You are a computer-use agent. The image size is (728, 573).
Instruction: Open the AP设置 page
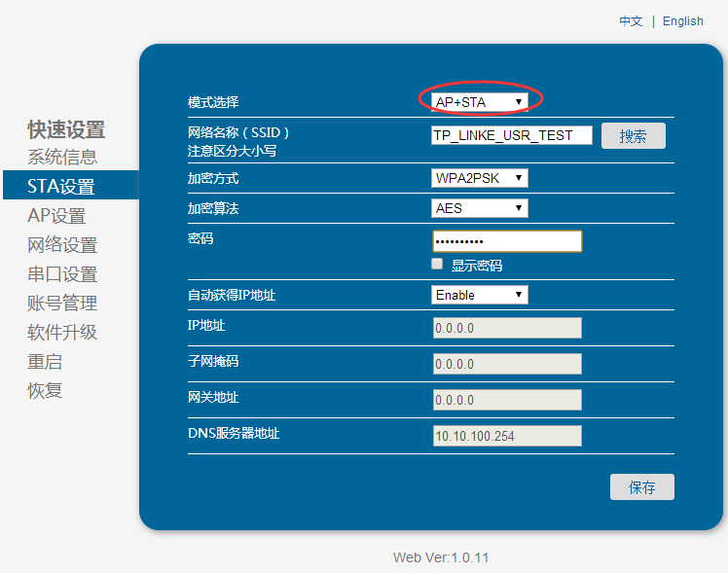[x=56, y=216]
